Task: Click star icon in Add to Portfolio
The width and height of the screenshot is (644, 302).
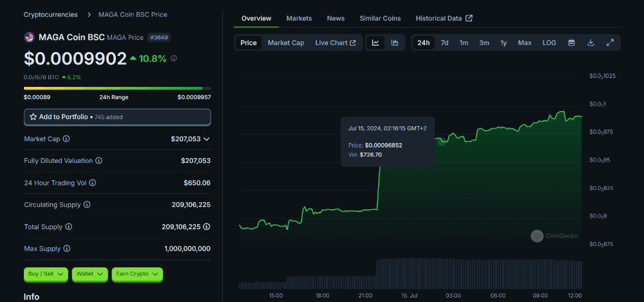Action: point(33,117)
